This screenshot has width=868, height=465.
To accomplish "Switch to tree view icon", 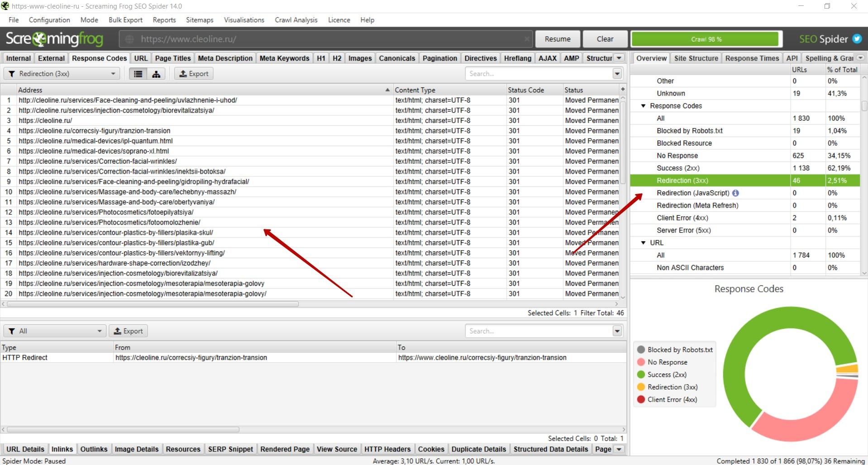I will click(x=156, y=74).
